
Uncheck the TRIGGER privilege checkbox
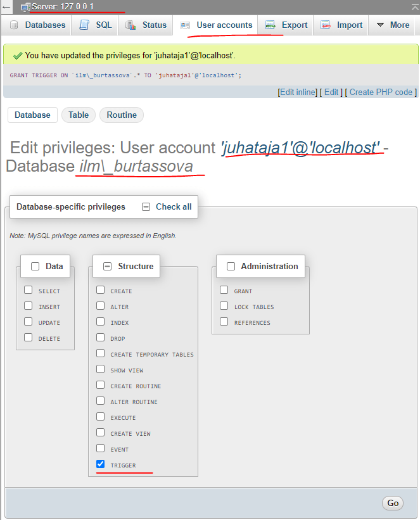pos(100,464)
